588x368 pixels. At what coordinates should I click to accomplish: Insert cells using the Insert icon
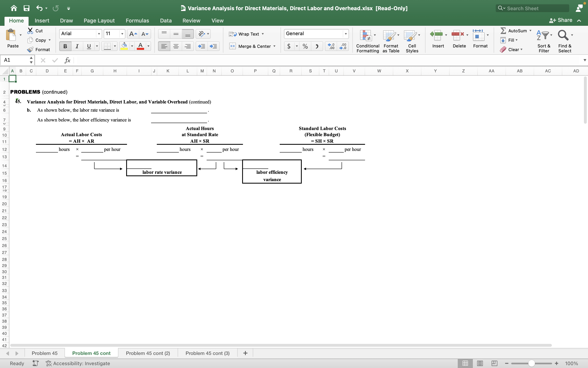(436, 35)
